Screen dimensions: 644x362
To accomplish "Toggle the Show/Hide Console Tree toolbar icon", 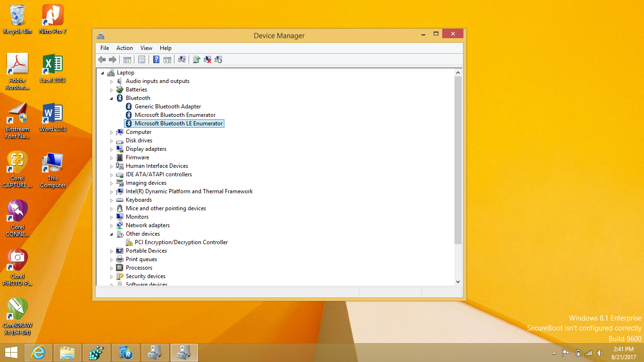I will [x=127, y=59].
